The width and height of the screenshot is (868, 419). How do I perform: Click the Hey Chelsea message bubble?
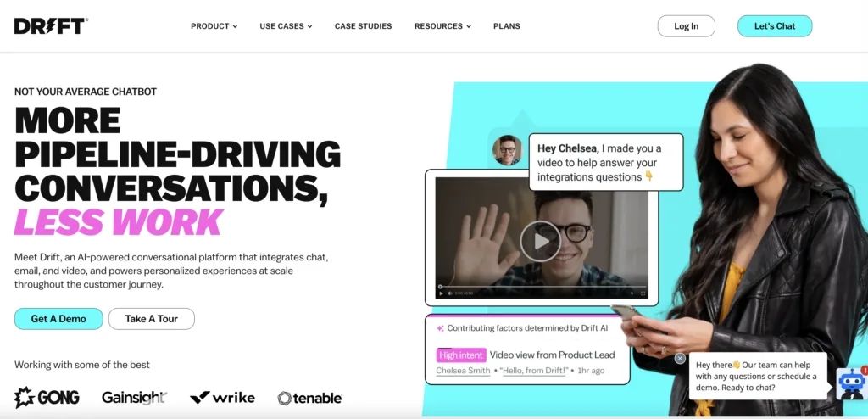(606, 162)
